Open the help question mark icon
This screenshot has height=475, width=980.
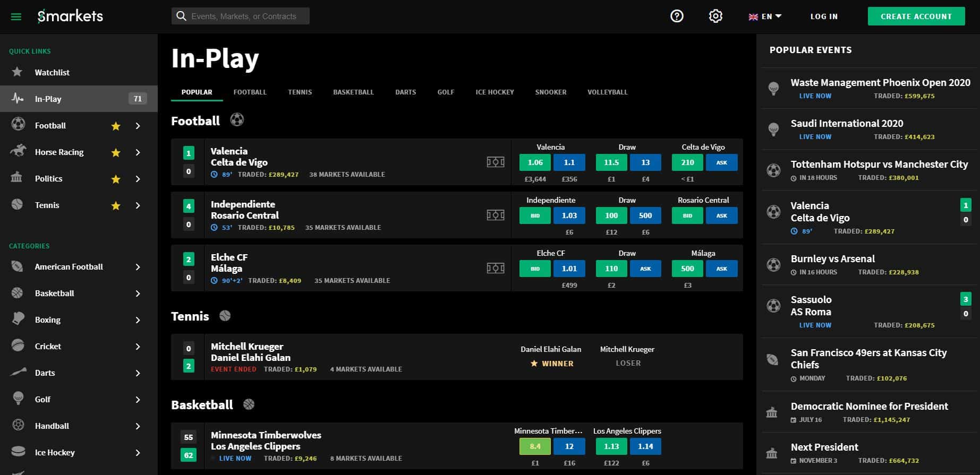pos(677,16)
